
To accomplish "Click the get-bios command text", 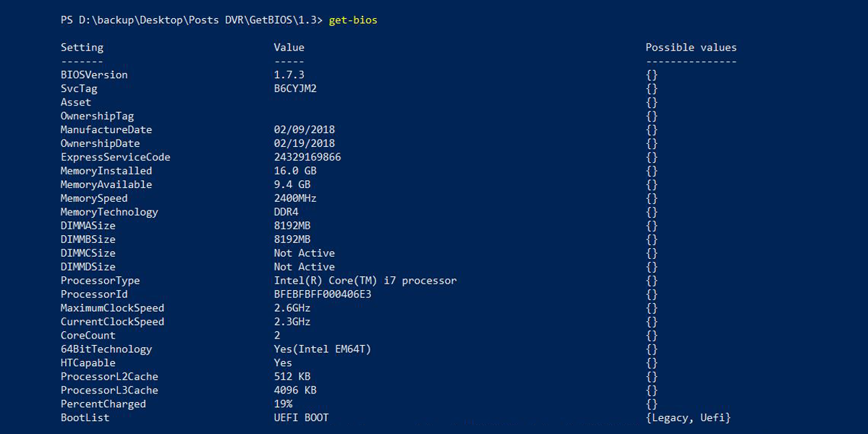I will pyautogui.click(x=353, y=20).
